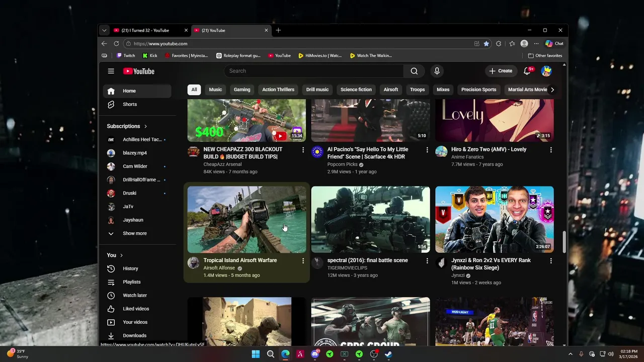Play Jynxzi & Ron Rainbow Six thumbnail
Screen dimensions: 644x362
coord(495,220)
